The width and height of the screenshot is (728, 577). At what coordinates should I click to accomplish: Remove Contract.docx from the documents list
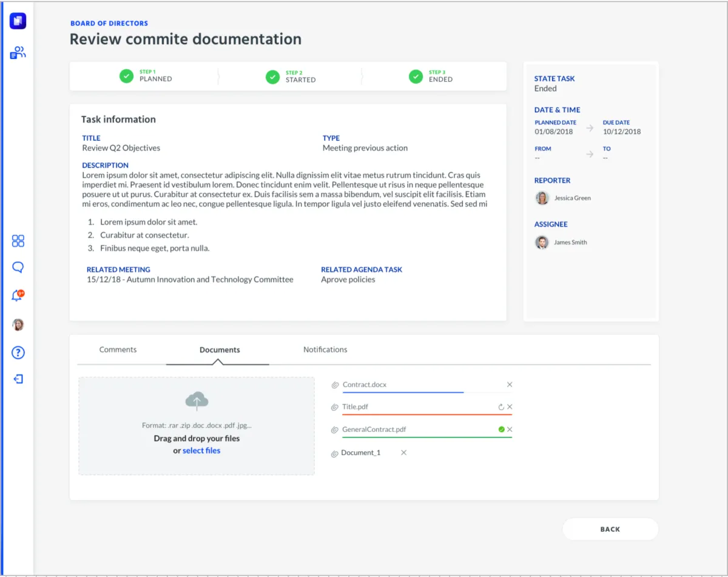click(510, 385)
